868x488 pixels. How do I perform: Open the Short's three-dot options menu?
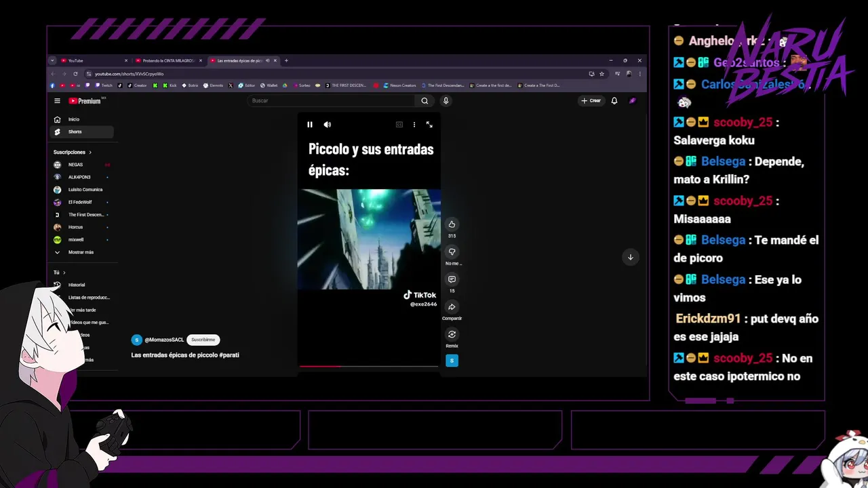[414, 125]
